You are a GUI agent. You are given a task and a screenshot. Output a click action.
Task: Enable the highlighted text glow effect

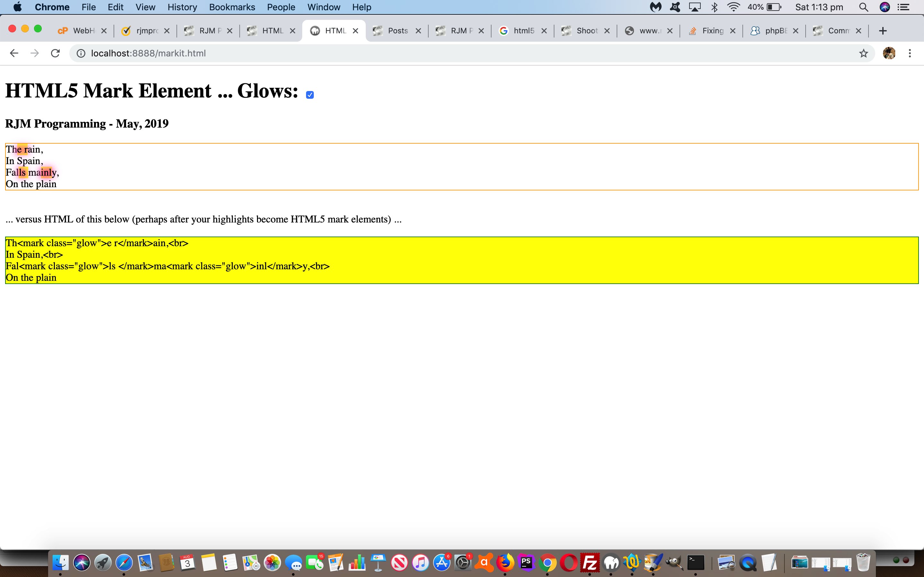pyautogui.click(x=309, y=94)
